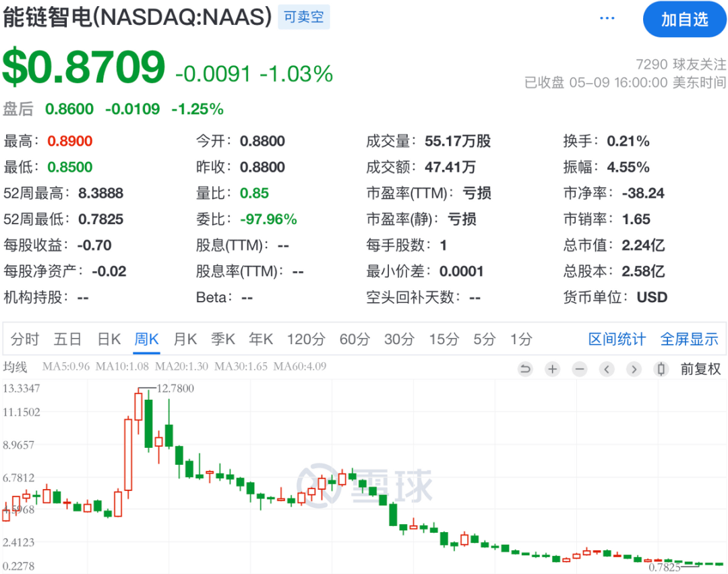The height and width of the screenshot is (574, 728).
Task: Choose the 30分 interval tab
Action: point(399,339)
